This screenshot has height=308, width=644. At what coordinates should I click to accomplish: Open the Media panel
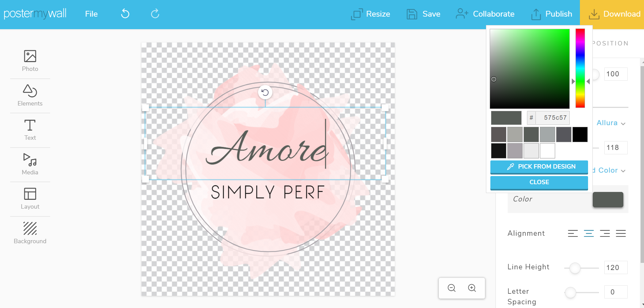point(30,165)
